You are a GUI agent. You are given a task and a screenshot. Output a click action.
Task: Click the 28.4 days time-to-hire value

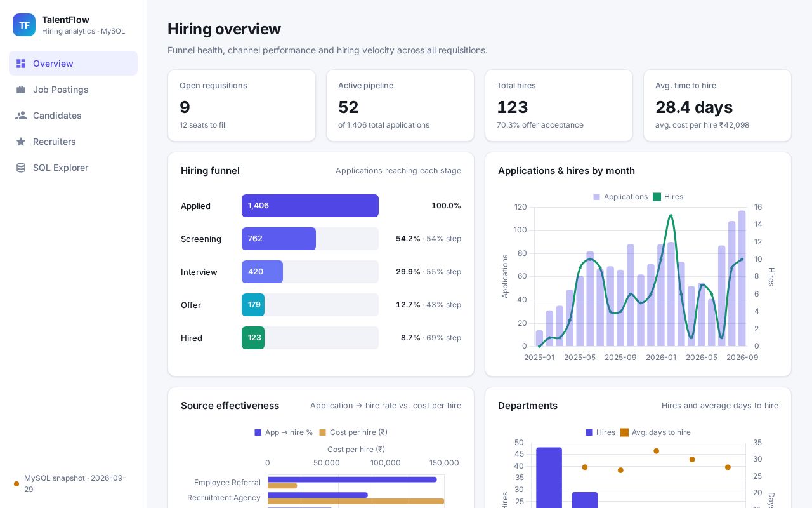694,107
